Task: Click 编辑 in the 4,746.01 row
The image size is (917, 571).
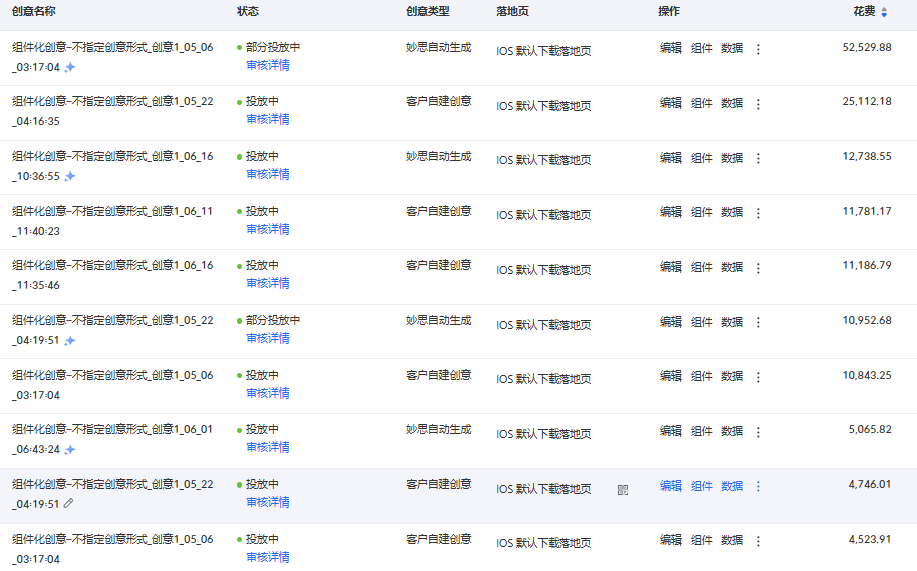Action: 671,486
